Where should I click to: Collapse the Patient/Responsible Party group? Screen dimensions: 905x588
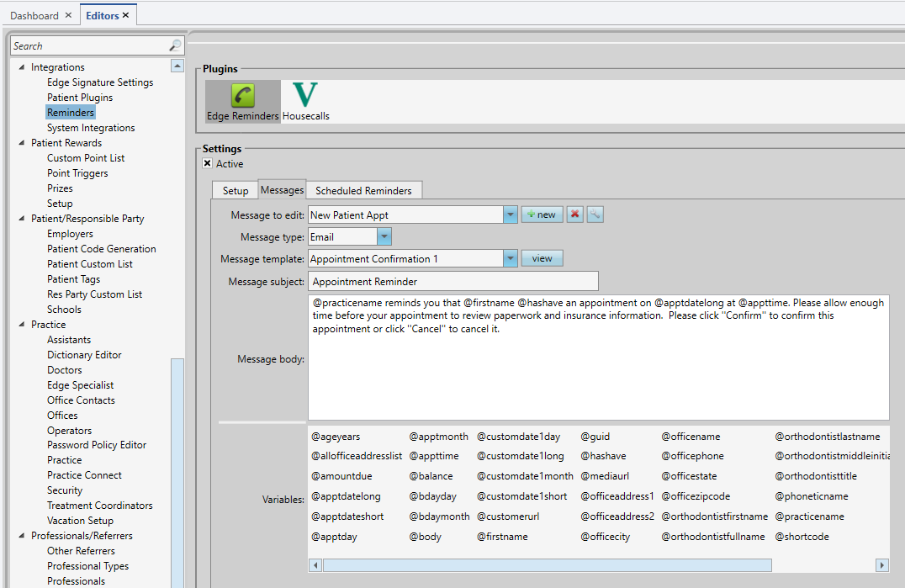point(22,218)
